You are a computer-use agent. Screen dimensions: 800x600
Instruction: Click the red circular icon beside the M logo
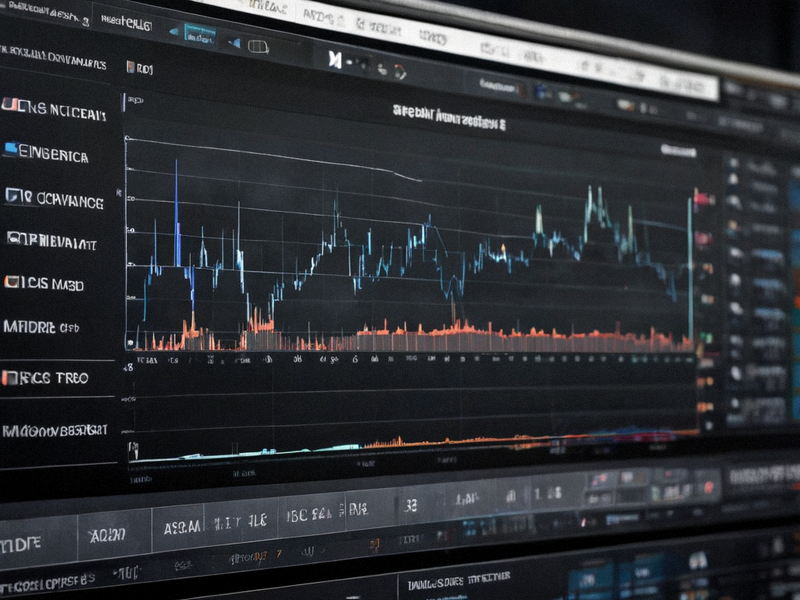point(400,72)
